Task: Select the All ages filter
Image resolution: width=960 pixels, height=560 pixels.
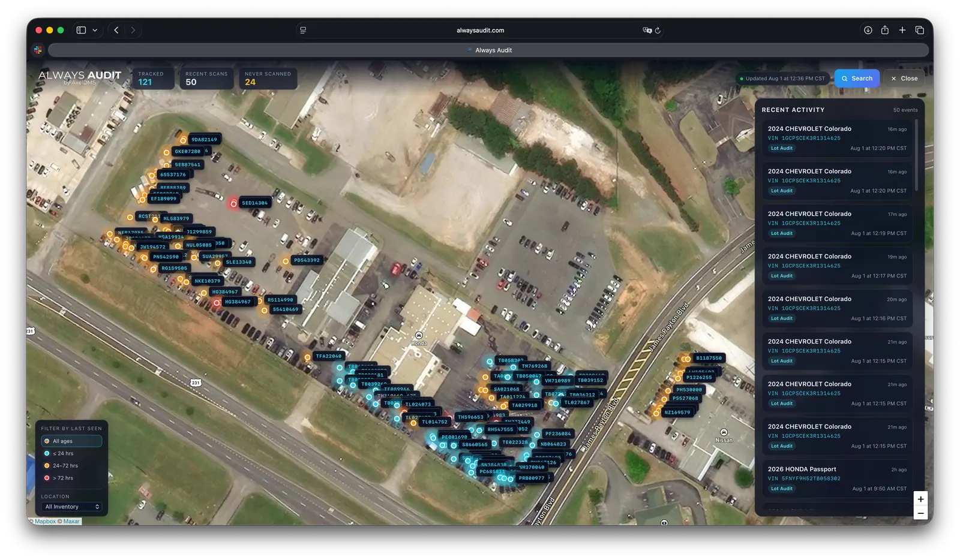Action: pos(71,441)
